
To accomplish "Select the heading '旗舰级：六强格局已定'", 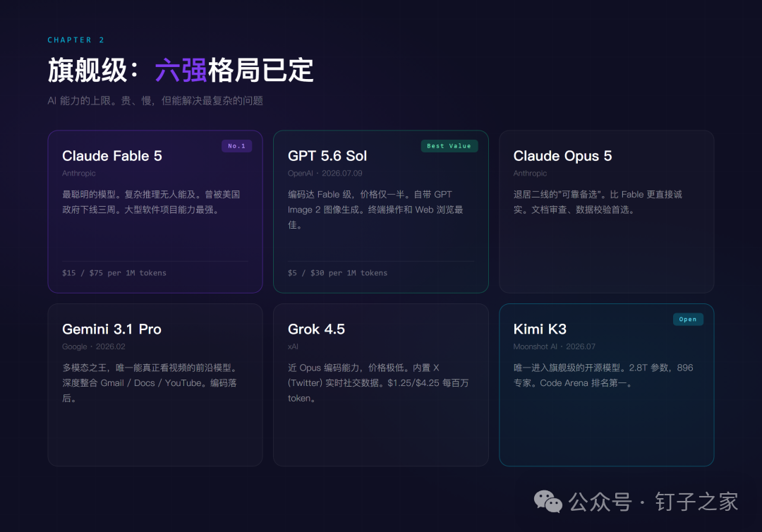I will tap(181, 71).
